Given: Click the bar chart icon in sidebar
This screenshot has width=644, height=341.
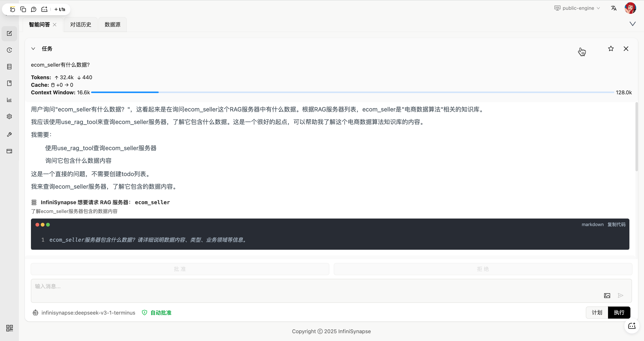Looking at the screenshot, I should pyautogui.click(x=9, y=100).
